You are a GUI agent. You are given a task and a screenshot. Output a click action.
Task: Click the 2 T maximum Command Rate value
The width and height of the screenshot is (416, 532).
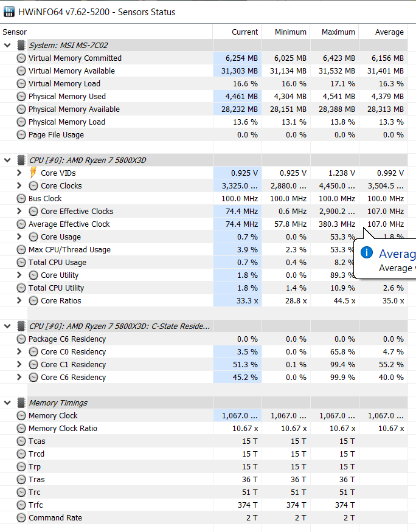349,518
